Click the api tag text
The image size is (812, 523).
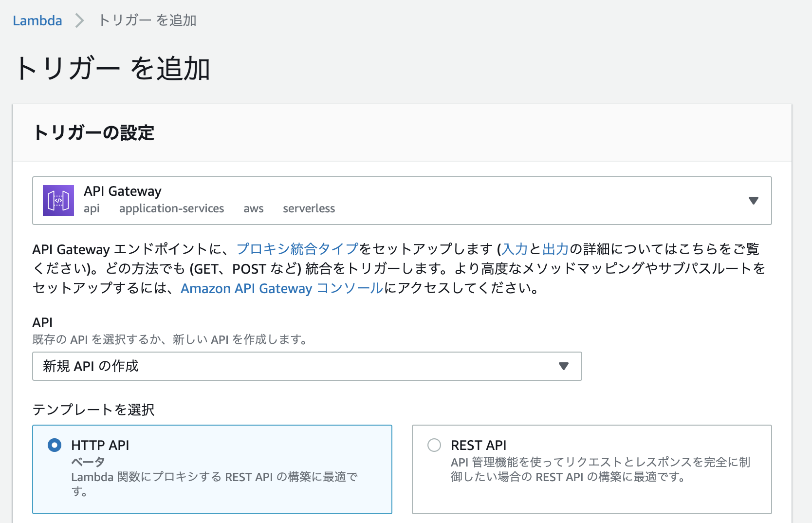coord(92,208)
